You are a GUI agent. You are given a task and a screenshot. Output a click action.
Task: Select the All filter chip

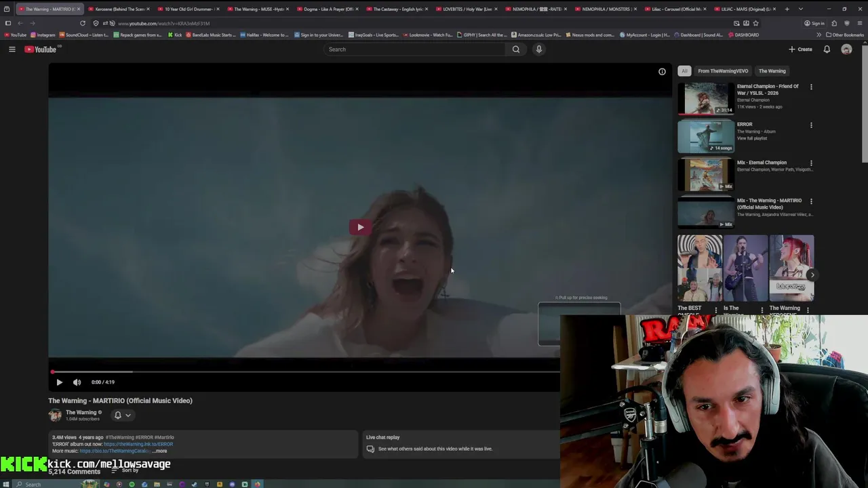[x=684, y=70]
